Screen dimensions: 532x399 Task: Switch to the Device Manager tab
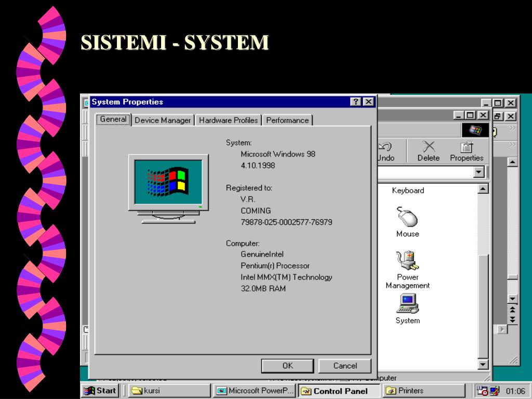tap(163, 120)
